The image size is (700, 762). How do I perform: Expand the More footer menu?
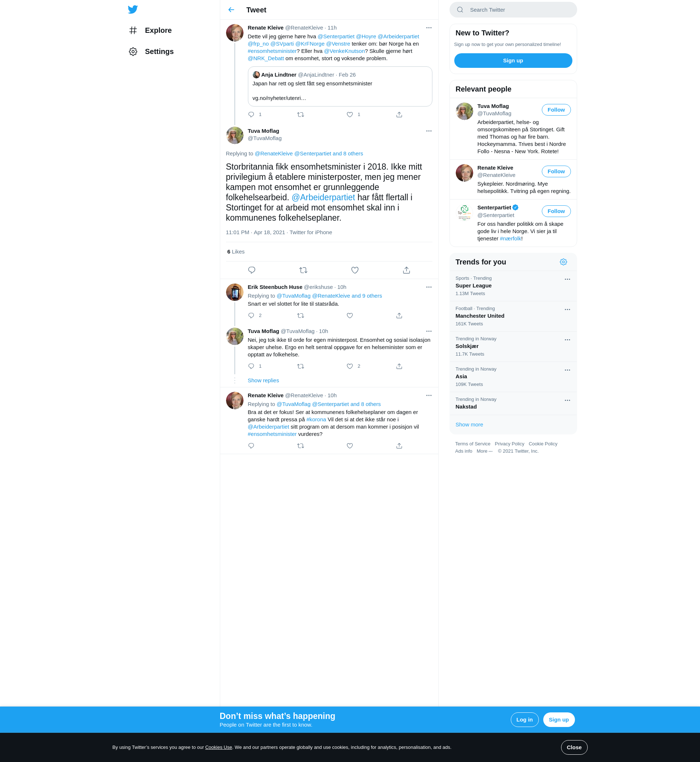485,451
